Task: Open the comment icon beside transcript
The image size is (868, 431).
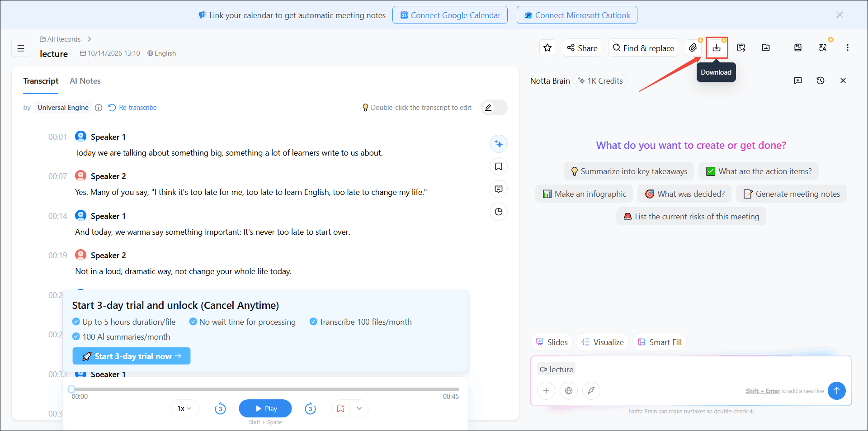Action: point(499,189)
